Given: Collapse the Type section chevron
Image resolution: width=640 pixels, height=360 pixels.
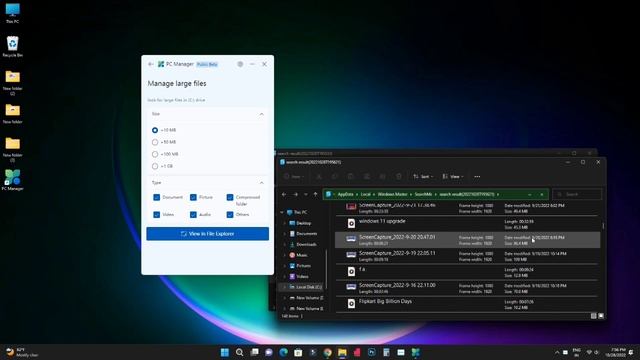Looking at the screenshot, I should (x=262, y=183).
